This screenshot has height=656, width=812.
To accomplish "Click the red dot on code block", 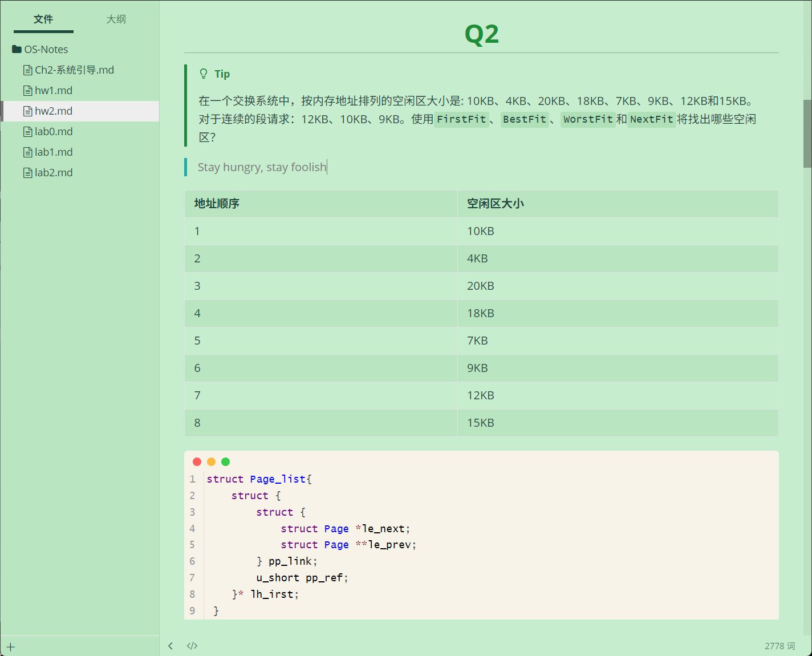I will pos(197,461).
